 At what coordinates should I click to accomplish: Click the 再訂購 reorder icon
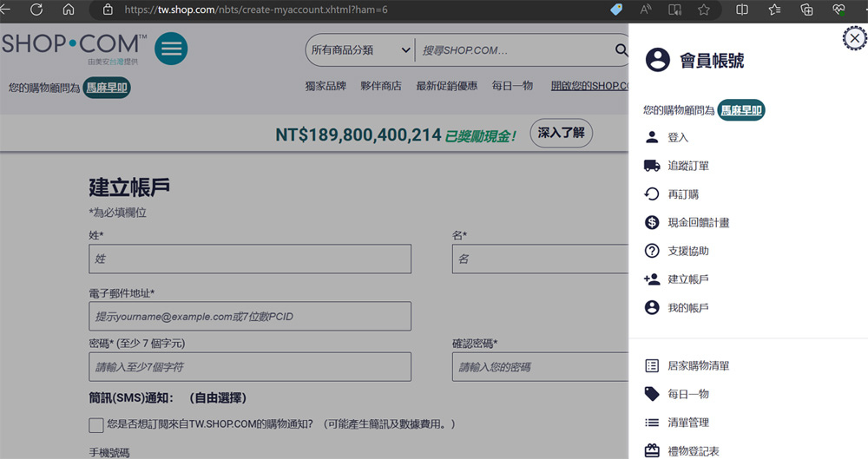pyautogui.click(x=652, y=193)
